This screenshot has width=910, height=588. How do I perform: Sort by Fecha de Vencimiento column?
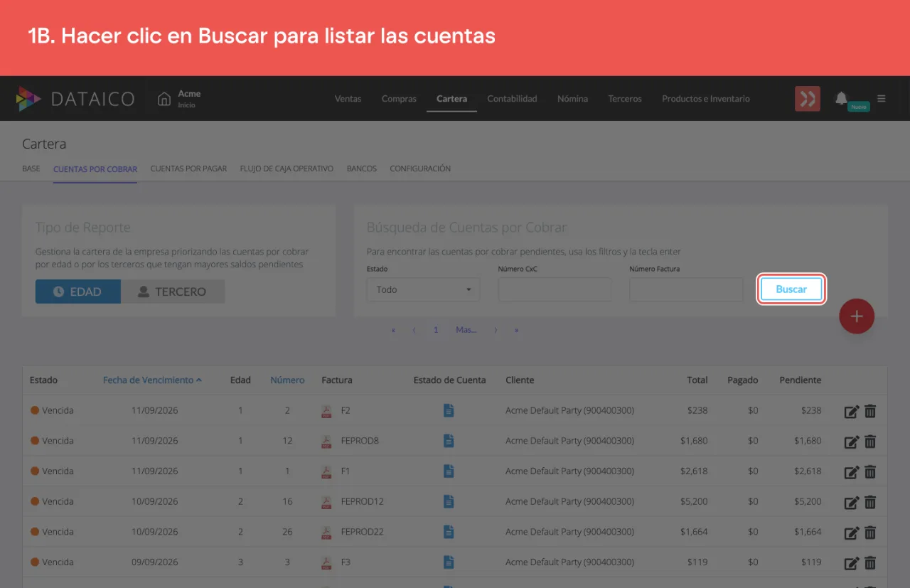click(x=152, y=380)
